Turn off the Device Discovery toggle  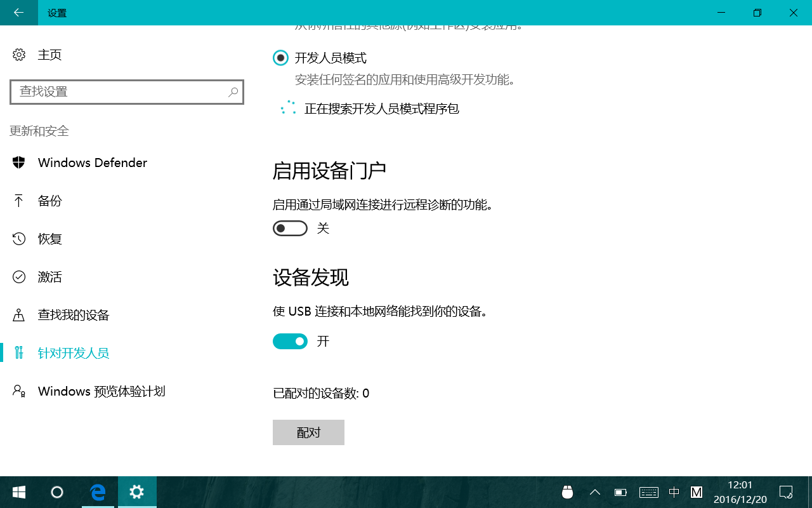[290, 342]
